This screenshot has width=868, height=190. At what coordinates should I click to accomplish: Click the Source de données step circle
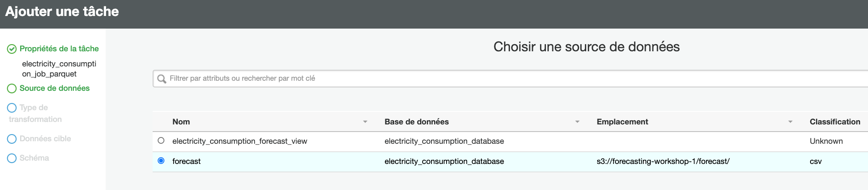click(12, 89)
